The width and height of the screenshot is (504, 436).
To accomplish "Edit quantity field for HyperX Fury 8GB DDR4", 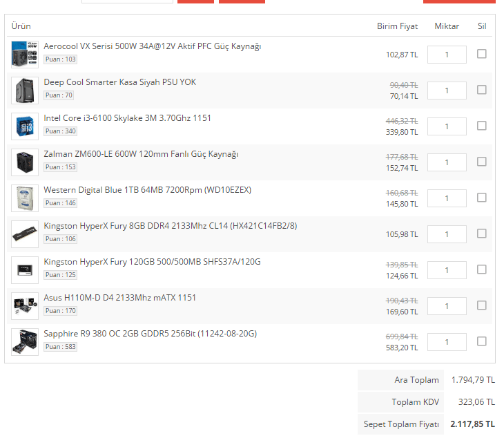I will point(447,234).
